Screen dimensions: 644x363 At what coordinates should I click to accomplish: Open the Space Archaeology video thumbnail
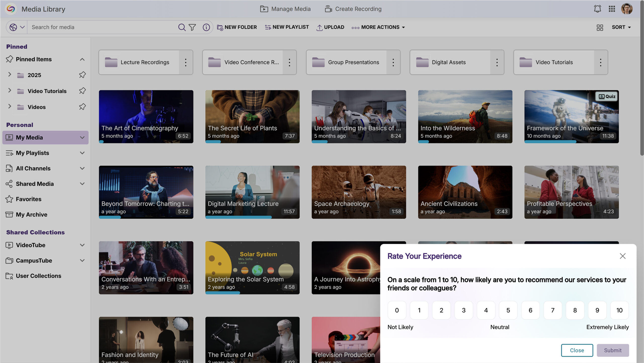358,192
